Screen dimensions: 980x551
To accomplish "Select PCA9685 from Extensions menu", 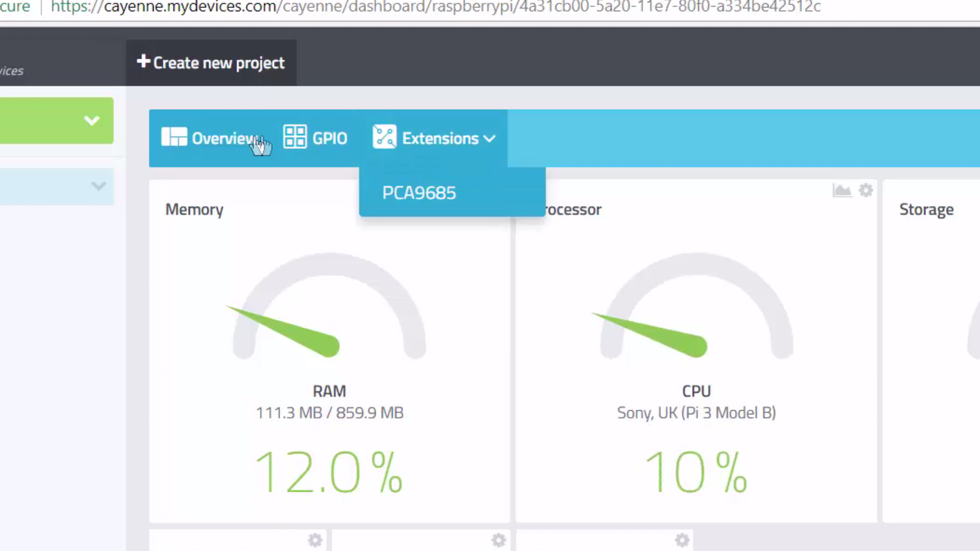I will pyautogui.click(x=419, y=193).
